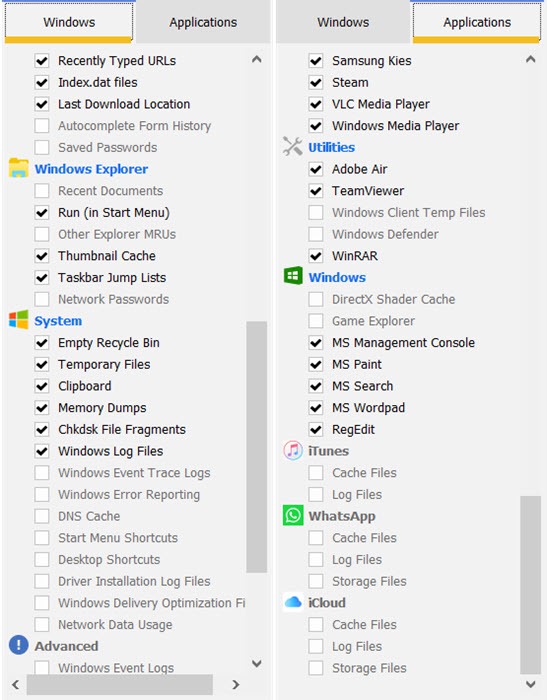Screen dimensions: 547x700
Task: Tick Other Explorer MRUs
Action: pos(42,234)
